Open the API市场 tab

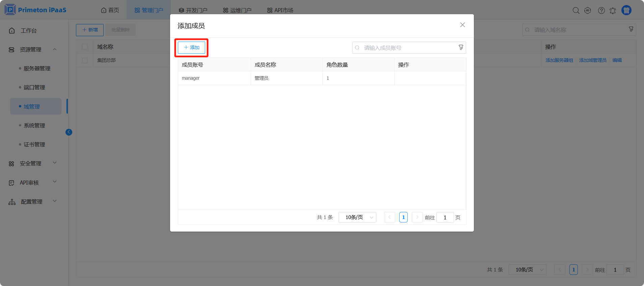[x=280, y=10]
